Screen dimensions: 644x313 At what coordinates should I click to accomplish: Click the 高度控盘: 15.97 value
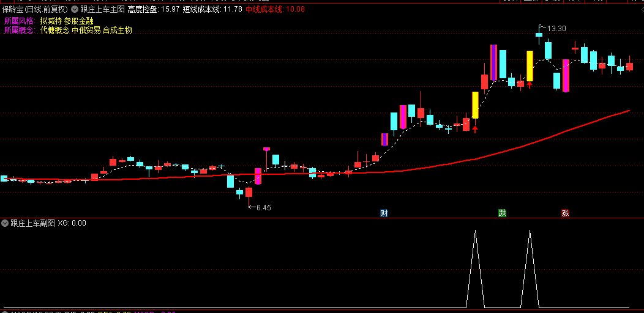(x=154, y=9)
